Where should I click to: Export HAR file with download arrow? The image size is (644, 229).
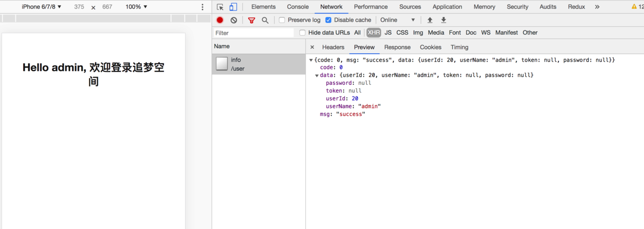[x=444, y=20]
